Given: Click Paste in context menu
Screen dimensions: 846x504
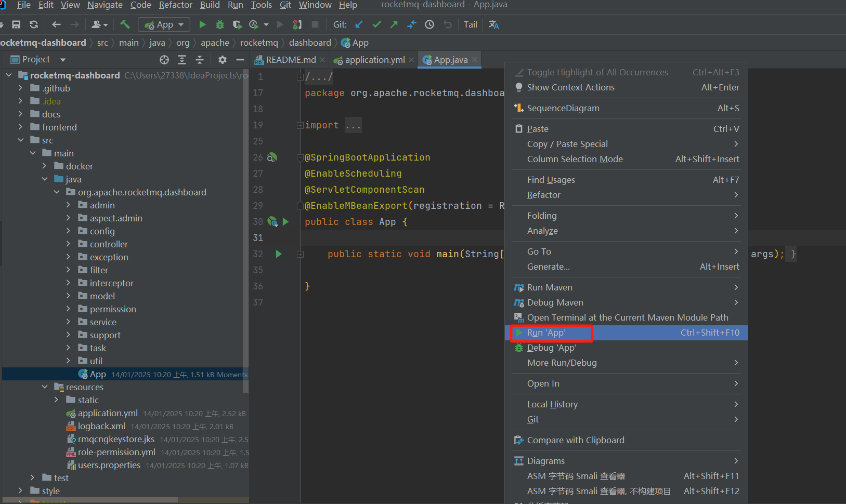Looking at the screenshot, I should pos(626,129).
